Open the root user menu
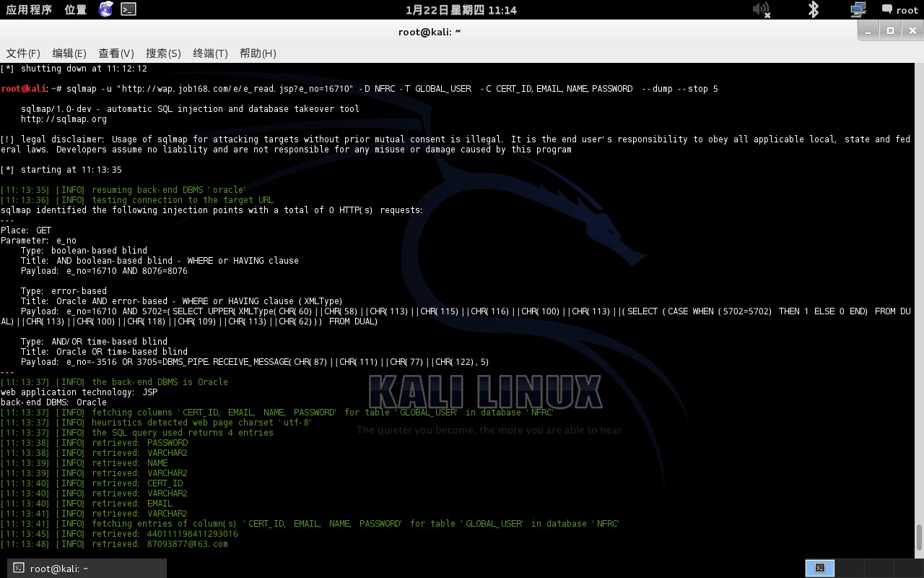 tap(899, 10)
